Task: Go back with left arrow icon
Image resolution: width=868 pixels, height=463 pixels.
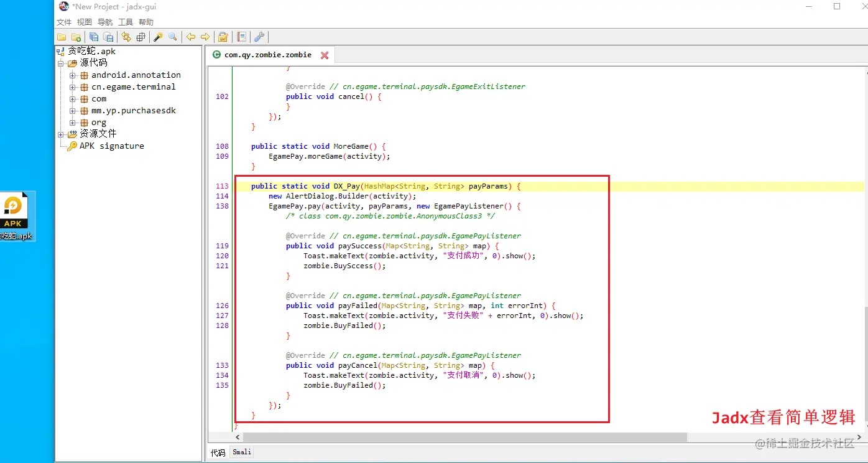Action: [191, 37]
